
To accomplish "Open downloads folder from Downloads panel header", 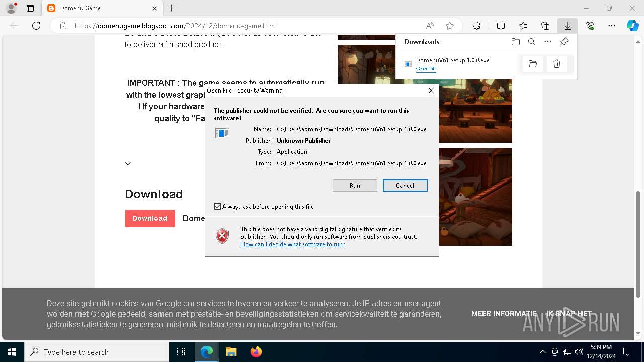I will click(x=516, y=42).
